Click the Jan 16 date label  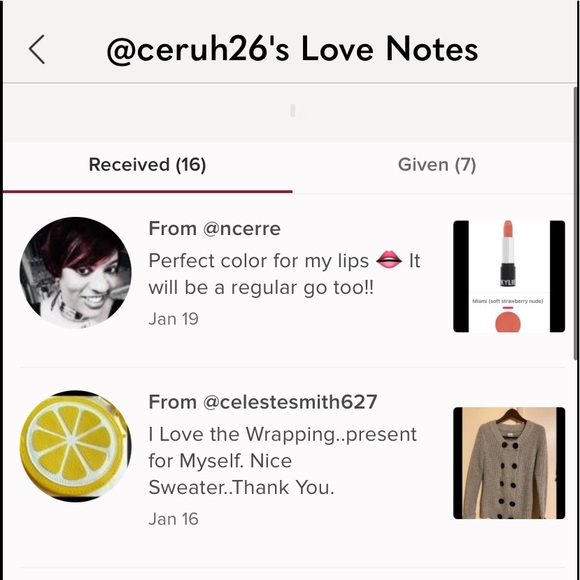coord(173,519)
